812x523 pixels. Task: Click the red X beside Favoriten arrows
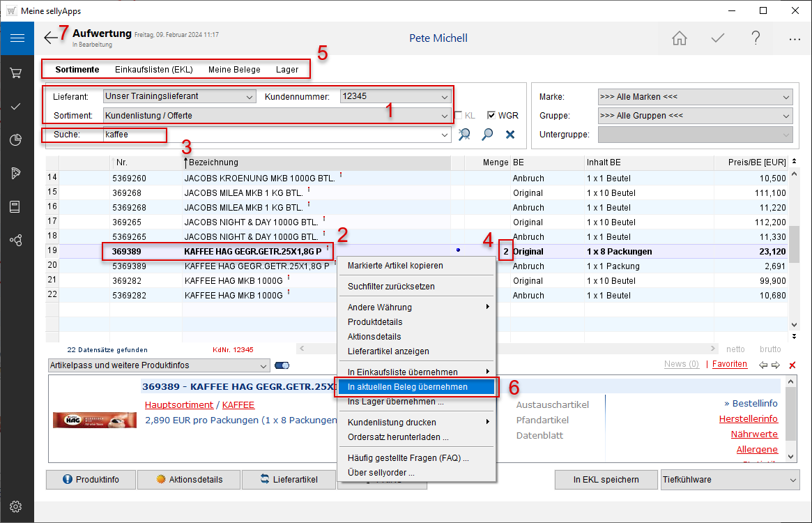coord(792,365)
